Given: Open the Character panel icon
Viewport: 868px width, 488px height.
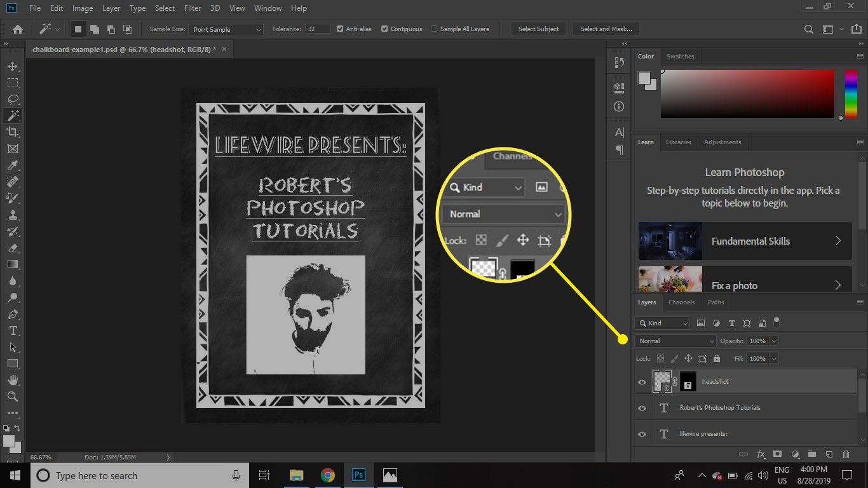Looking at the screenshot, I should coord(620,132).
